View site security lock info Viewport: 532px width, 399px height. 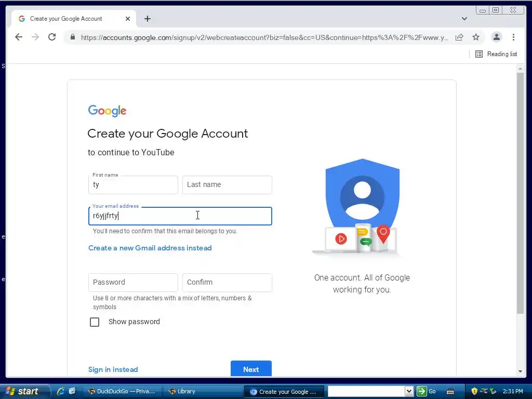tap(73, 37)
